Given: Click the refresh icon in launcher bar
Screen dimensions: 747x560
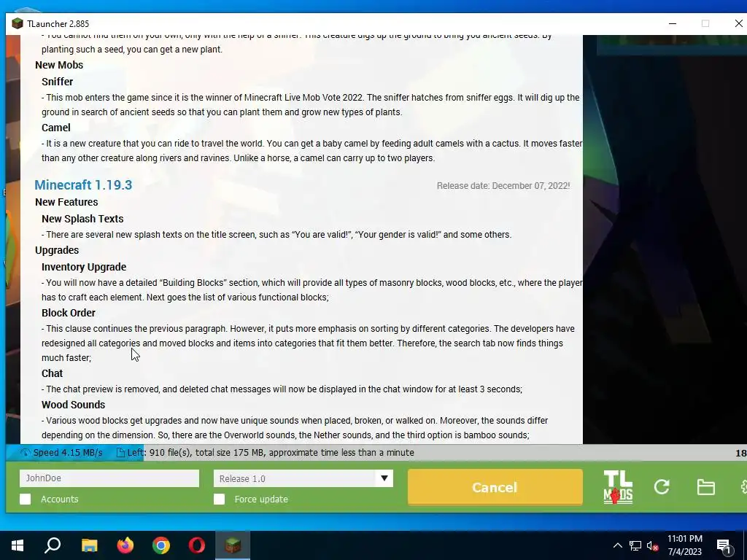Looking at the screenshot, I should pyautogui.click(x=662, y=486).
